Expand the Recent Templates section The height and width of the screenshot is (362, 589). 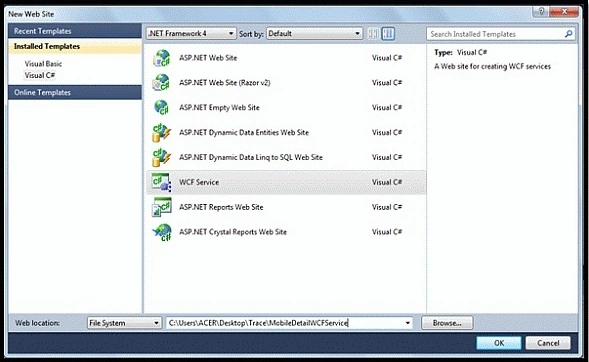(x=75, y=31)
